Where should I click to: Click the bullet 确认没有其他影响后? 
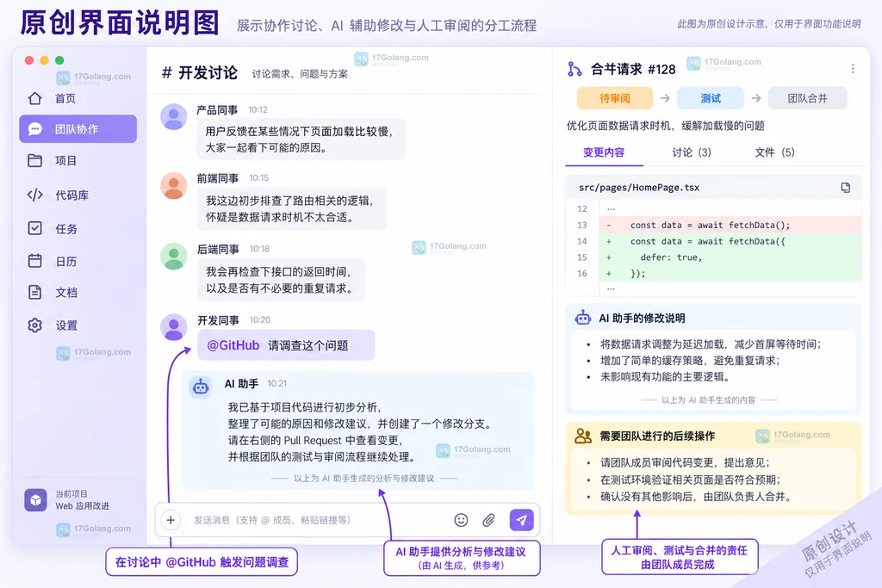click(x=696, y=497)
